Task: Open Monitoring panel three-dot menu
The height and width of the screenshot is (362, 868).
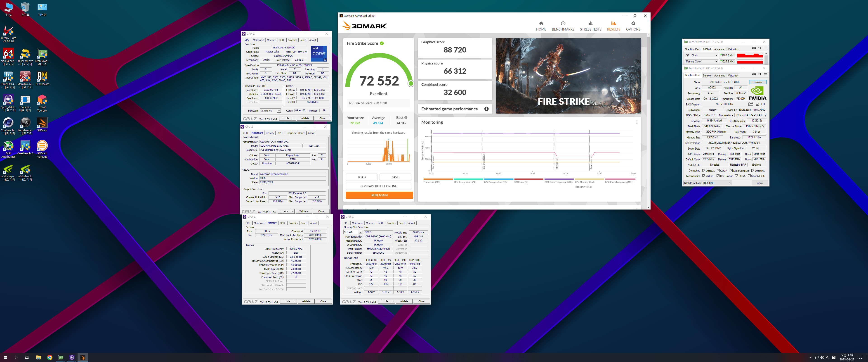Action: (637, 122)
